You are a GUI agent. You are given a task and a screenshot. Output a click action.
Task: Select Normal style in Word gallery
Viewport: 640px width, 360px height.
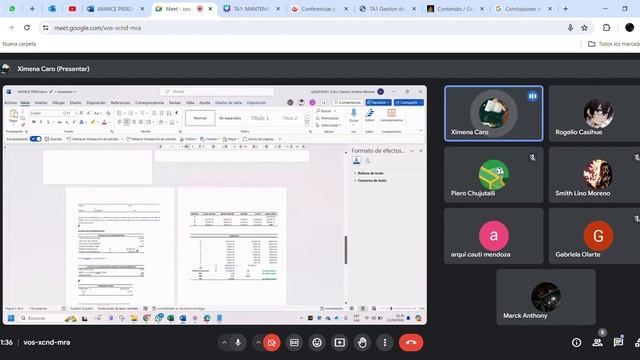coord(200,118)
